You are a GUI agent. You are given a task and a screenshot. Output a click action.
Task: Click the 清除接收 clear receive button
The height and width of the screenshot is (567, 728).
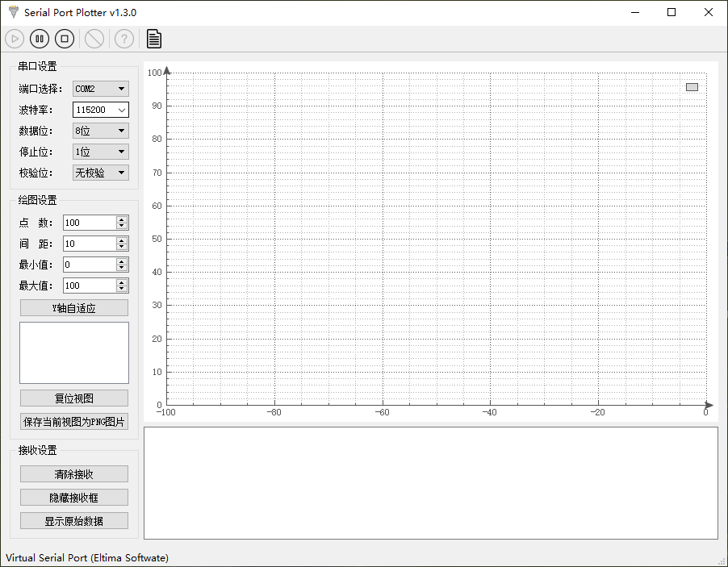[x=73, y=473]
